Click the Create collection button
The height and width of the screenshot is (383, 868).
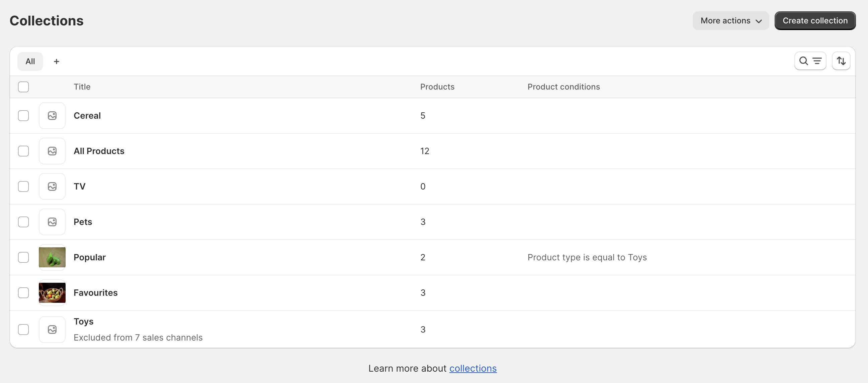pyautogui.click(x=814, y=20)
